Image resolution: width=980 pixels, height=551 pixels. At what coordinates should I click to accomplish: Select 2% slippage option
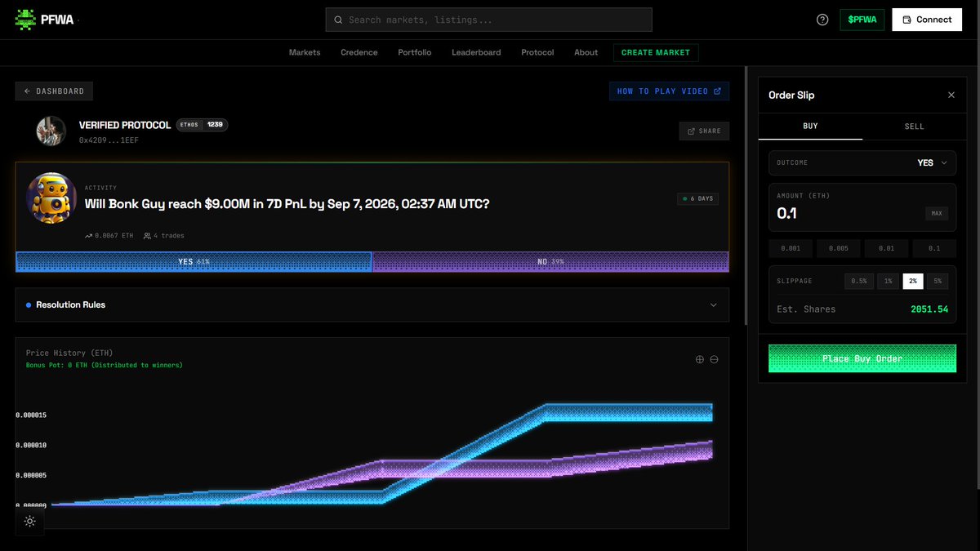click(x=912, y=281)
